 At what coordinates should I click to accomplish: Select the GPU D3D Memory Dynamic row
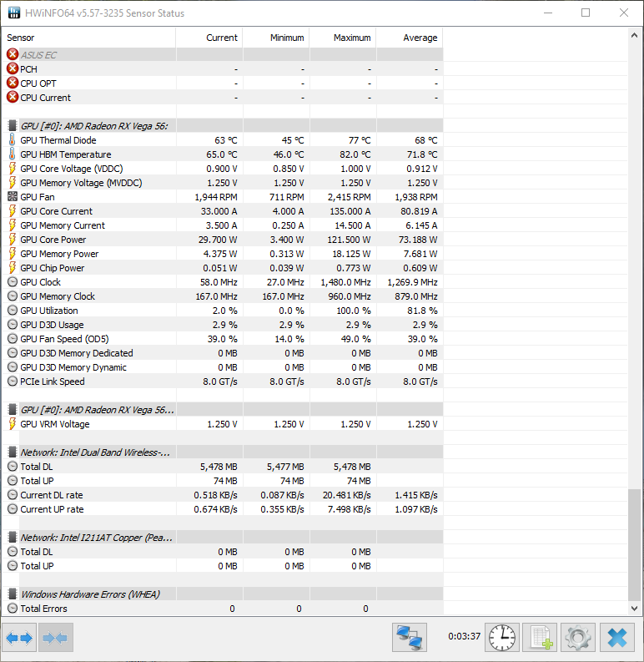[223, 367]
